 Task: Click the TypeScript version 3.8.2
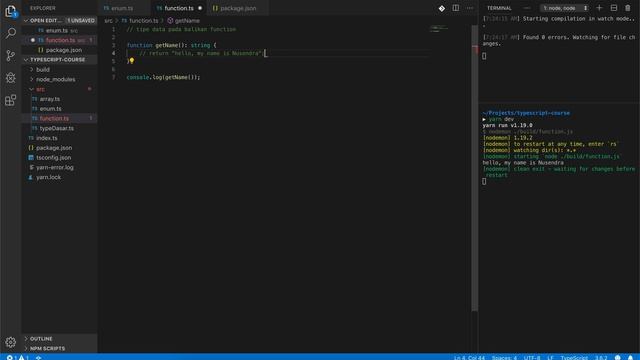coord(601,358)
